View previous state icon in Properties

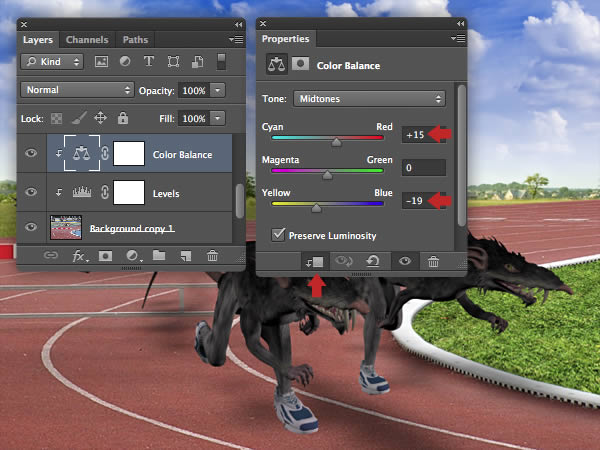tap(343, 261)
